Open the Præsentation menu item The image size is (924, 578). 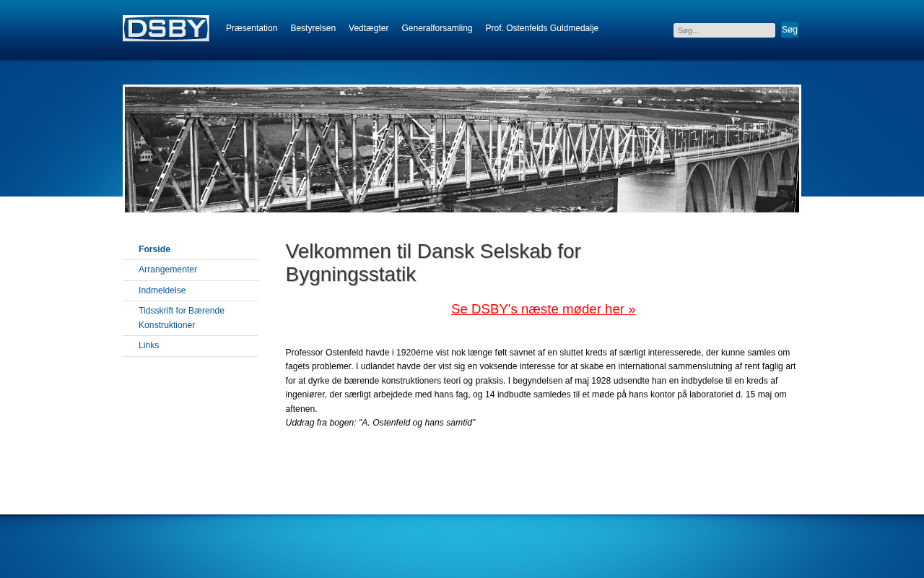[x=251, y=28]
